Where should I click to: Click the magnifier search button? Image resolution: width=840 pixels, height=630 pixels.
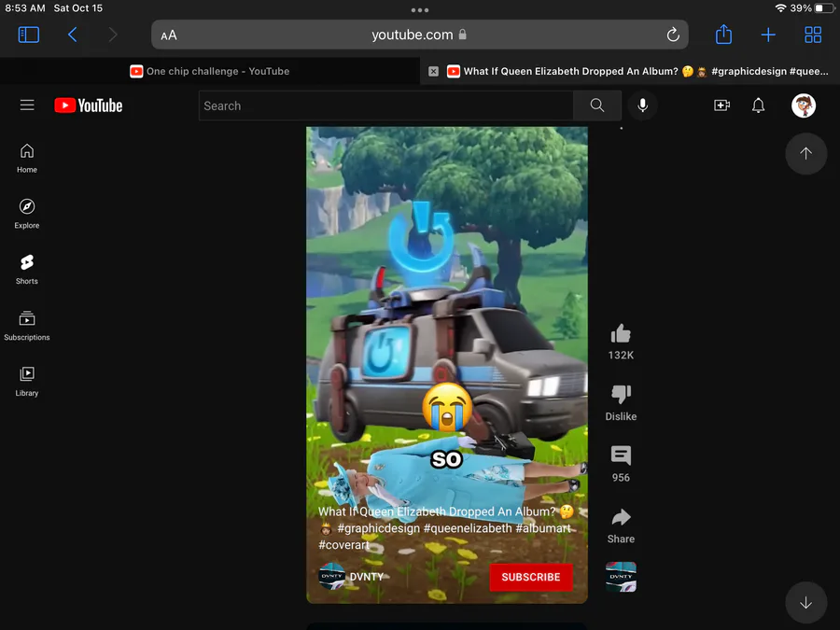pyautogui.click(x=597, y=105)
